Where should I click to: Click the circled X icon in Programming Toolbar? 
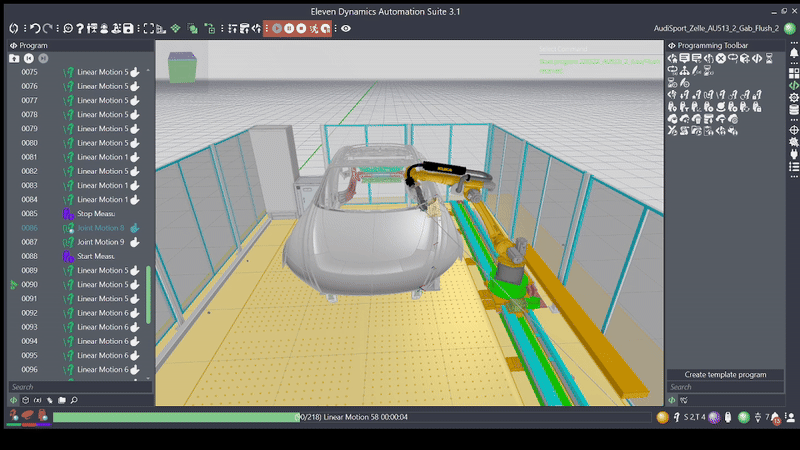click(720, 59)
